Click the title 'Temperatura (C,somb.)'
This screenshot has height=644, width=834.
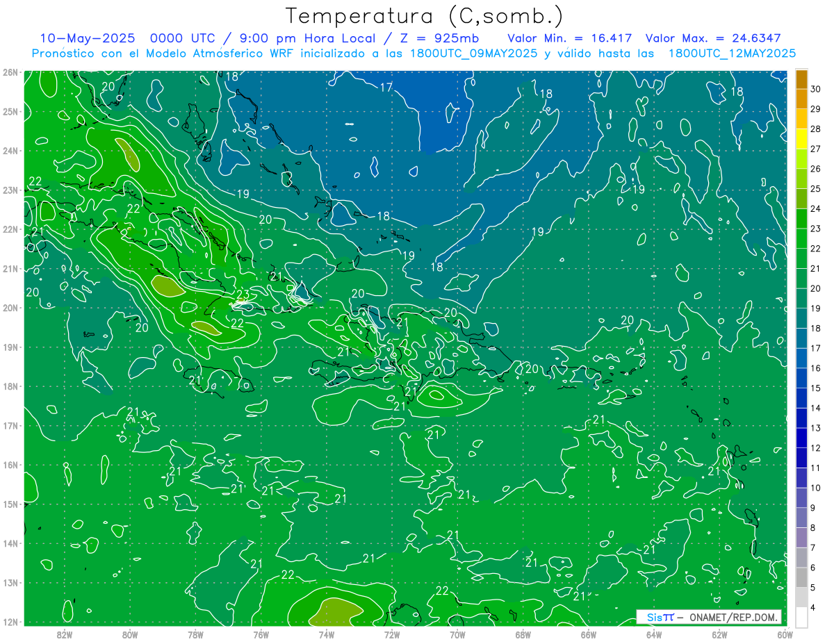click(424, 16)
